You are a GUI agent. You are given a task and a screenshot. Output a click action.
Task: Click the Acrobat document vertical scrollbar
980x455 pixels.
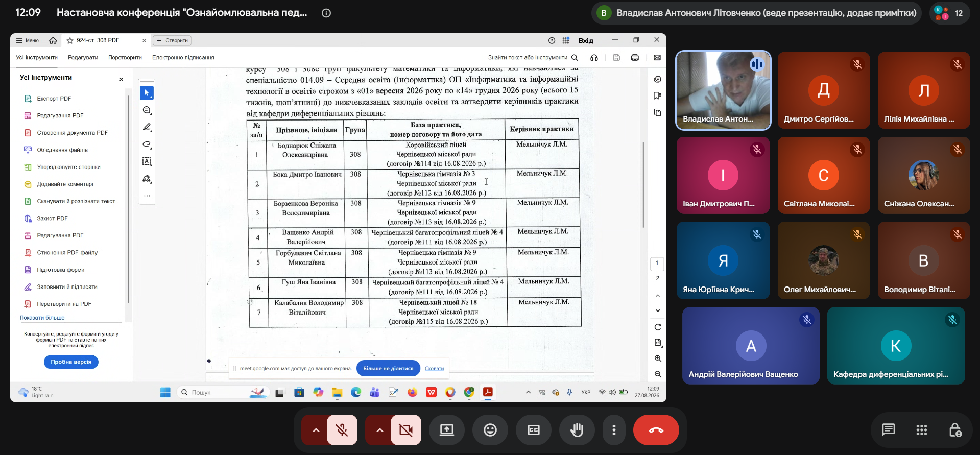pyautogui.click(x=643, y=185)
